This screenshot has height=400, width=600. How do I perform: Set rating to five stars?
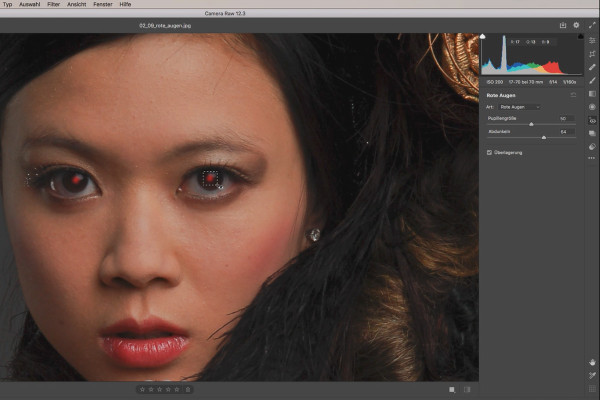(177, 389)
